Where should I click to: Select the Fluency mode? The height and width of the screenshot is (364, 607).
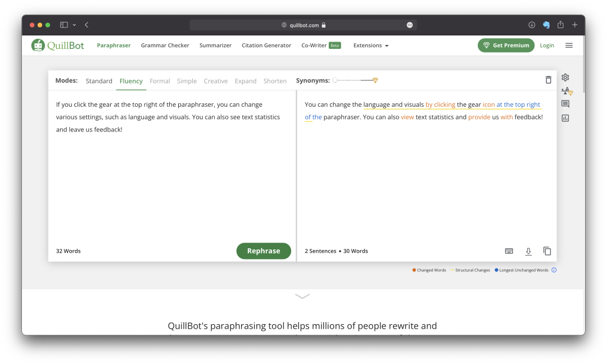tap(131, 81)
